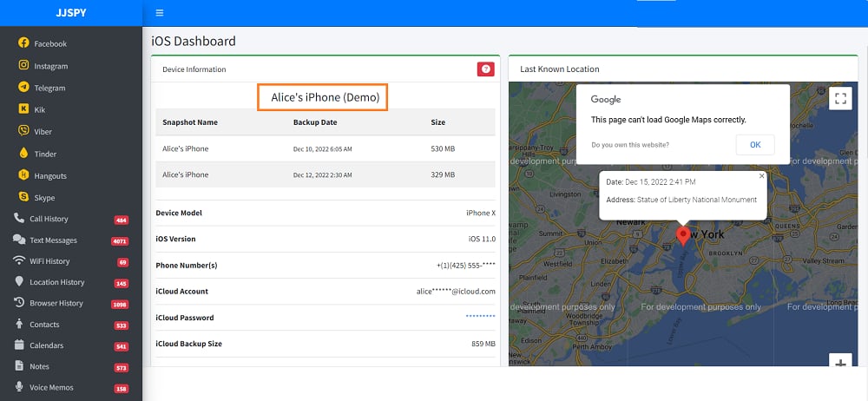The height and width of the screenshot is (401, 868).
Task: Click the Size column header
Action: coord(437,122)
